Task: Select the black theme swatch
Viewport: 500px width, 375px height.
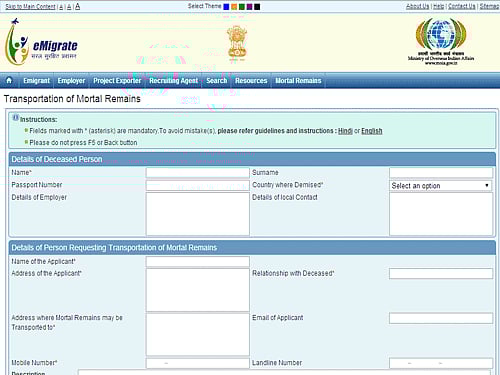Action: pos(257,7)
